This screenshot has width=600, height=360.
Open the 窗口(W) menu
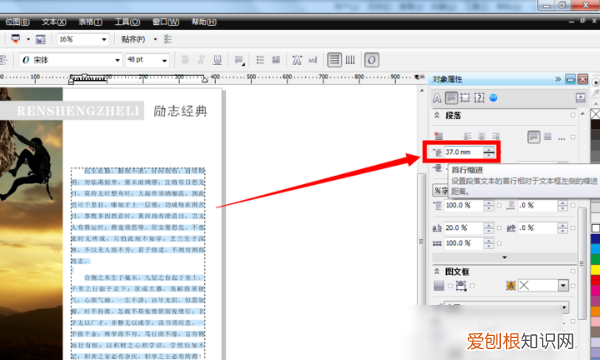[x=166, y=22]
